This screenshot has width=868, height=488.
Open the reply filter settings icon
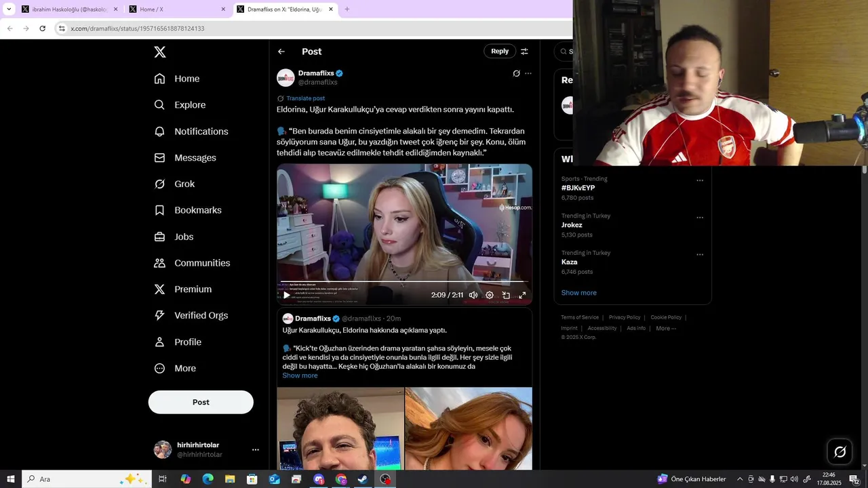click(524, 51)
